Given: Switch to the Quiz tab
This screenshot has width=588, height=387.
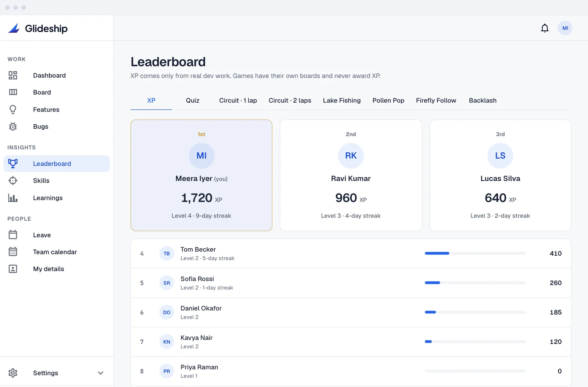Looking at the screenshot, I should coord(193,100).
